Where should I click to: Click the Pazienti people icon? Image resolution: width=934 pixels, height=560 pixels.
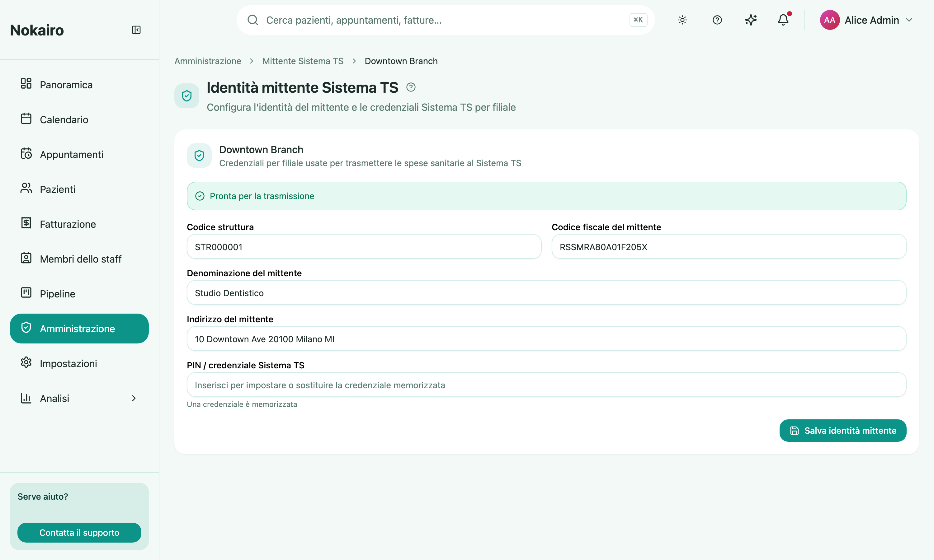point(26,188)
